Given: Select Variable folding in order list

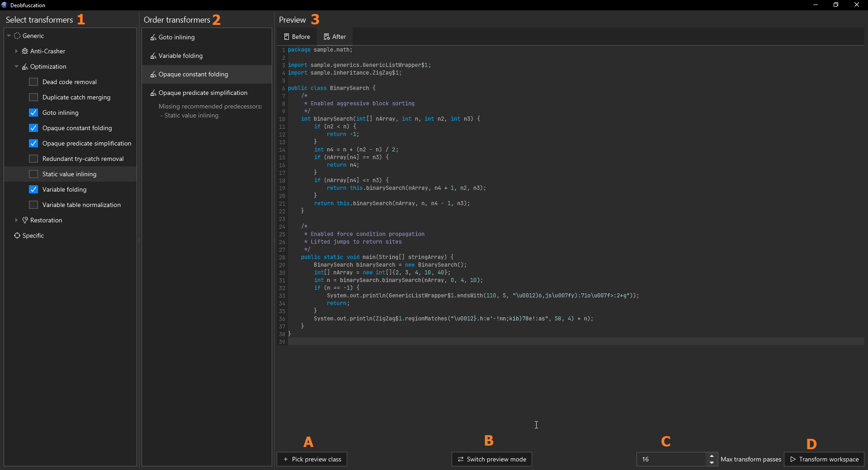Looking at the screenshot, I should [207, 56].
